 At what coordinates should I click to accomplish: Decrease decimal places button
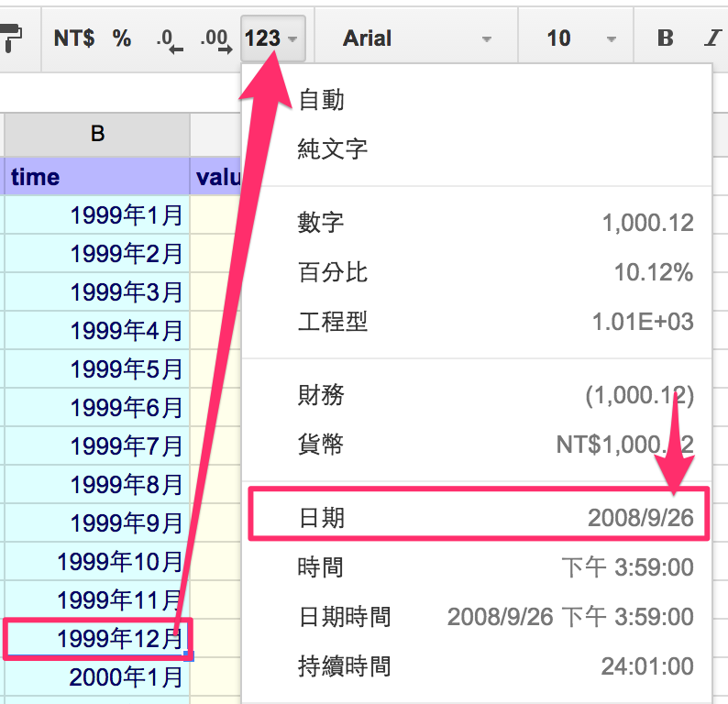(169, 40)
